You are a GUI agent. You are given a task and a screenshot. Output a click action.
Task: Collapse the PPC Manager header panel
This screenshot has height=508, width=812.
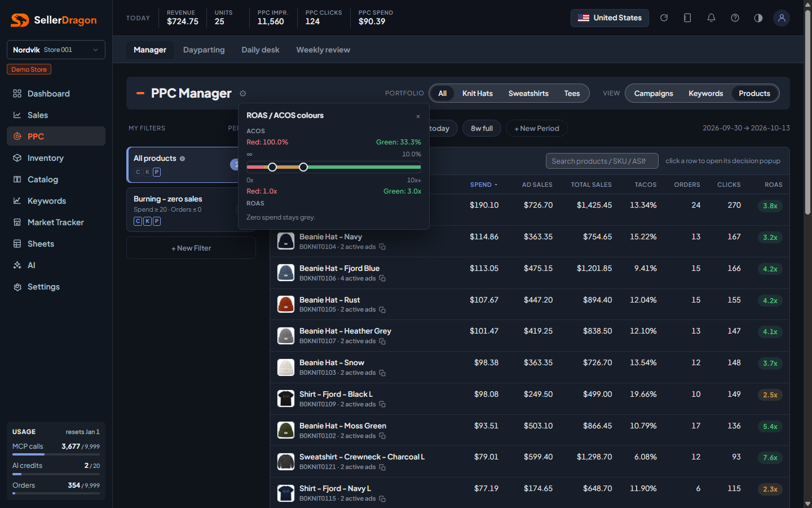[x=140, y=93]
